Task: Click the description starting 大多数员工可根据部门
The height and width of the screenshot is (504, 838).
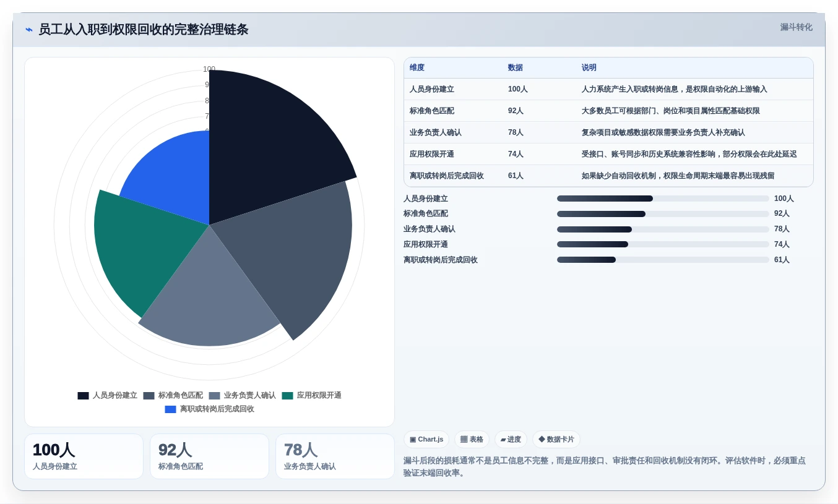Action: (x=670, y=111)
